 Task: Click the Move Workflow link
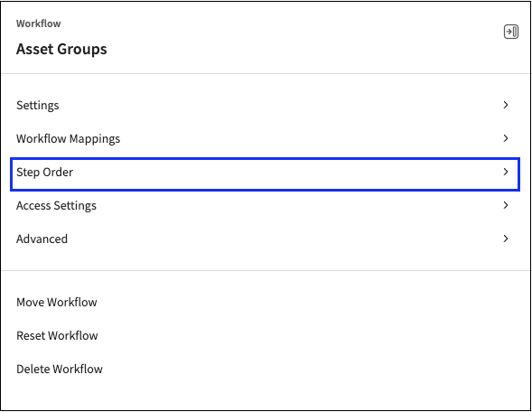pos(57,302)
